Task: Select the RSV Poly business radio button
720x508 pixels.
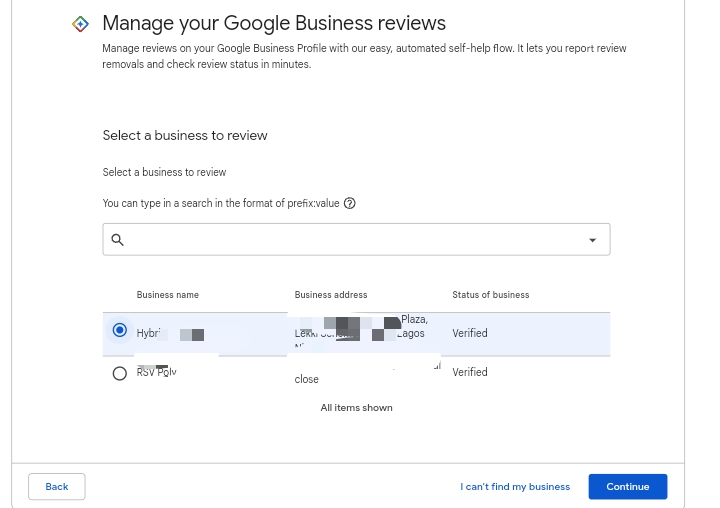Action: 119,373
